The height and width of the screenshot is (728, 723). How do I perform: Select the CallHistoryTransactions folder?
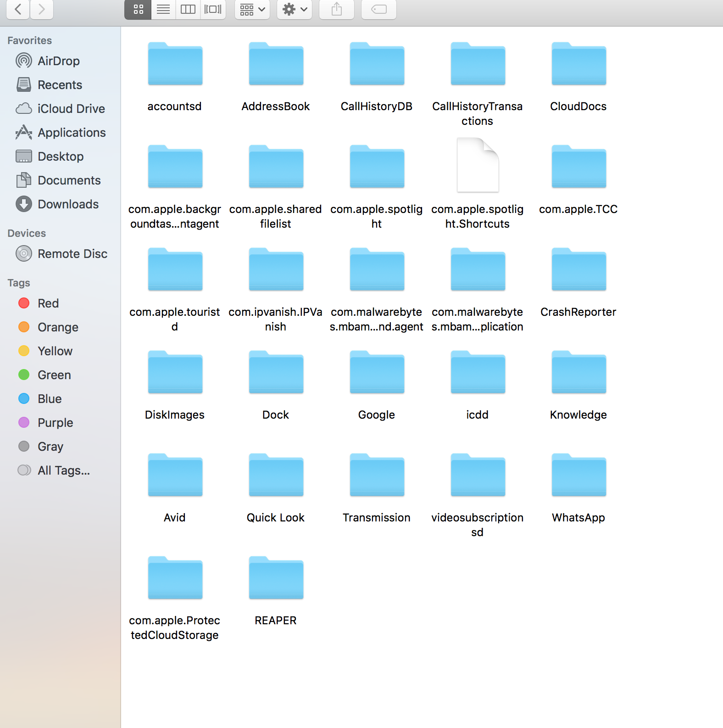click(x=478, y=64)
